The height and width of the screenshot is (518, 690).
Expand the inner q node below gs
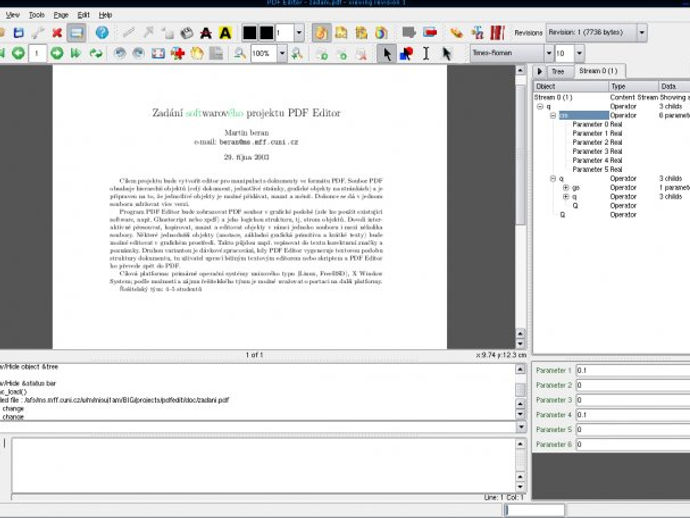[566, 197]
